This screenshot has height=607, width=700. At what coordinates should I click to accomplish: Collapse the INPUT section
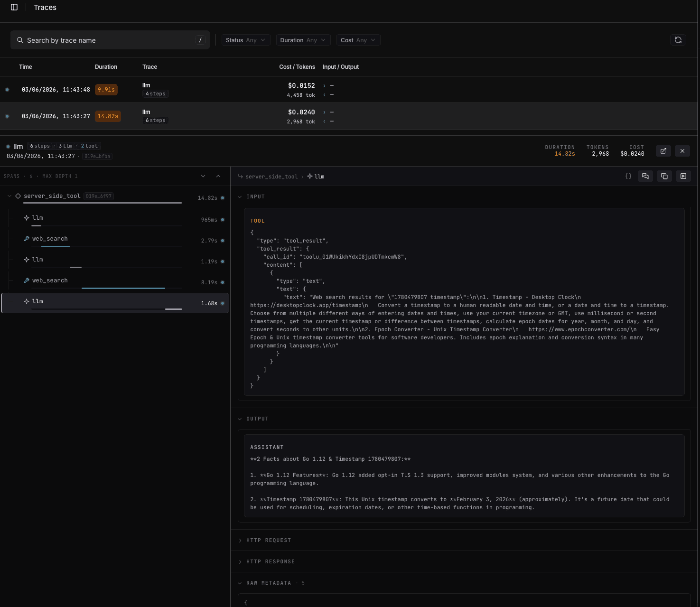tap(240, 196)
